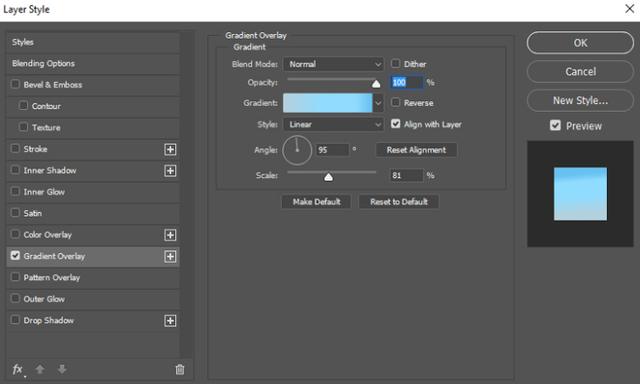Enable the Inner Glow checkbox
Screen dimensions: 640x384
tap(15, 191)
